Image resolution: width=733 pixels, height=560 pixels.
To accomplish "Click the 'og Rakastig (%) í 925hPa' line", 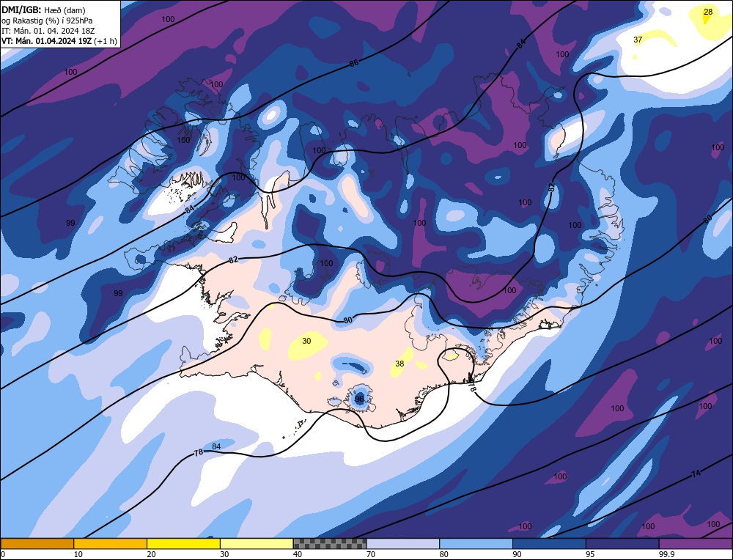I will 47,21.
